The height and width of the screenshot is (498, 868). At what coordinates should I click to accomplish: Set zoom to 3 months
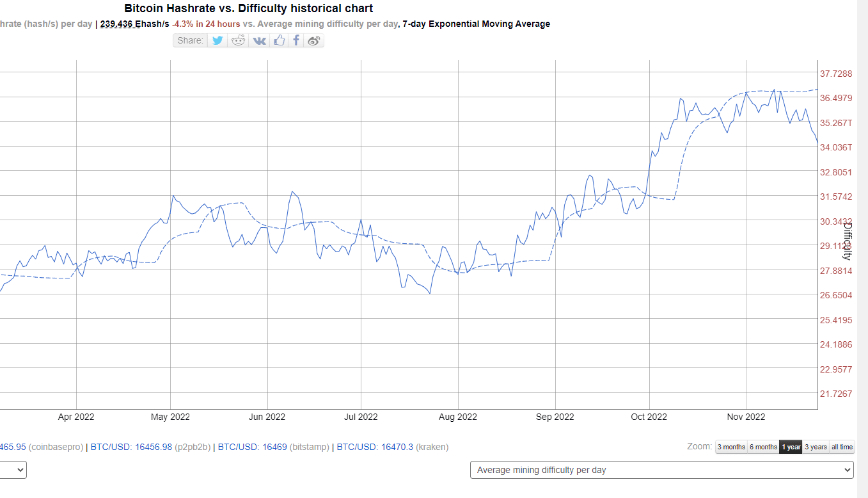(x=731, y=447)
